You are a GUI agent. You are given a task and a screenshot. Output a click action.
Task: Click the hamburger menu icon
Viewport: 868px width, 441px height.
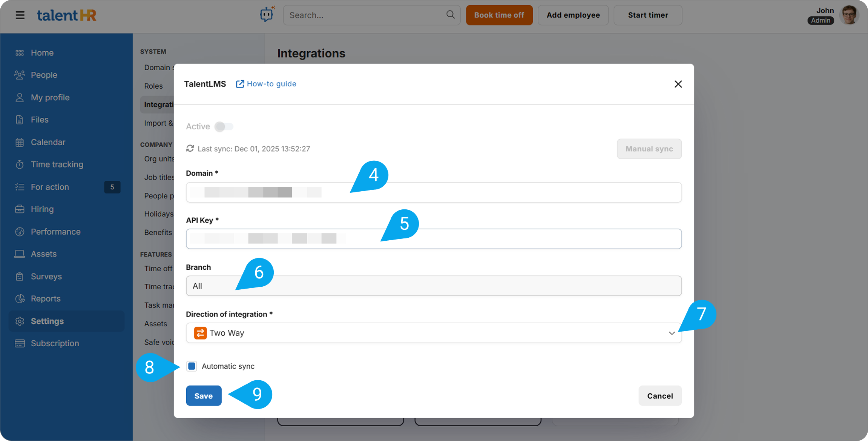click(20, 15)
